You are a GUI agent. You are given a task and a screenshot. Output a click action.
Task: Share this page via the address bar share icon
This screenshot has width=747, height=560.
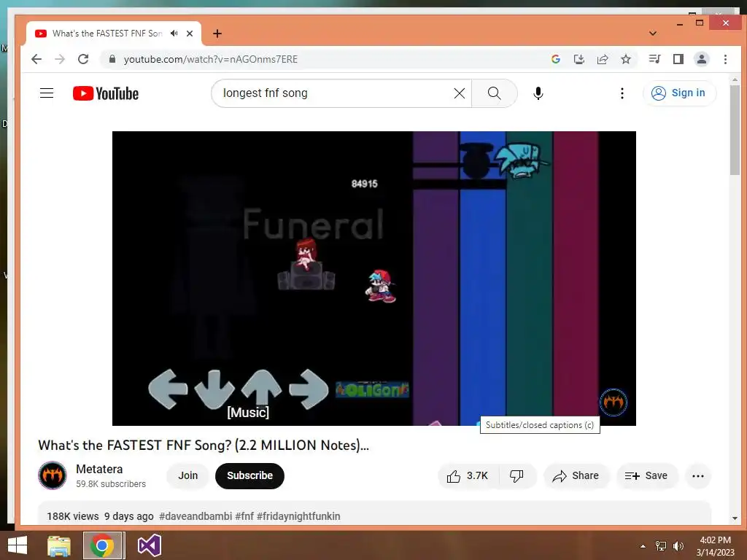603,59
